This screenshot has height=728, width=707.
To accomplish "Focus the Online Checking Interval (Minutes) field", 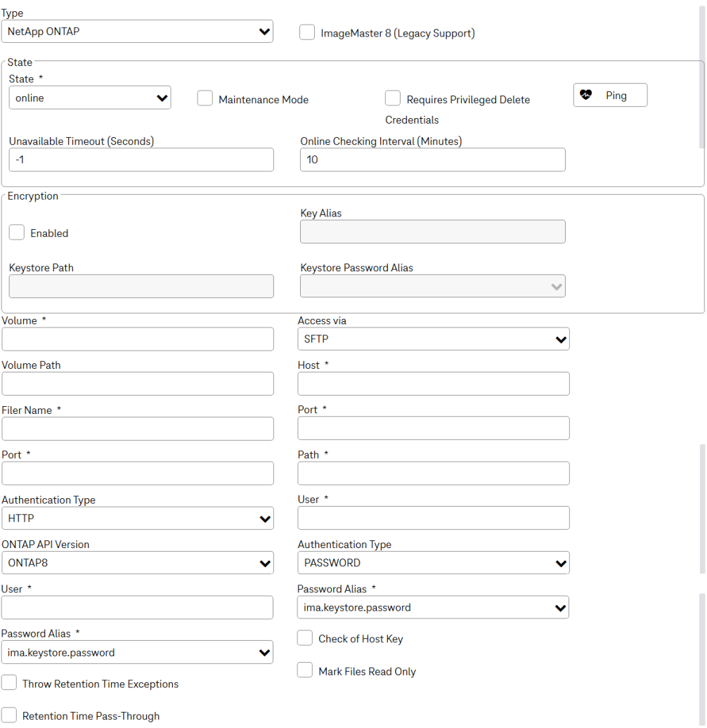I will pos(432,160).
